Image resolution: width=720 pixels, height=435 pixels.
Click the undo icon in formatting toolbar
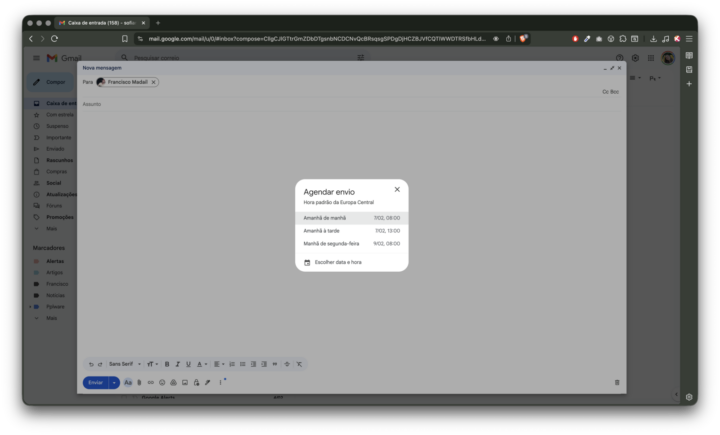coord(90,364)
